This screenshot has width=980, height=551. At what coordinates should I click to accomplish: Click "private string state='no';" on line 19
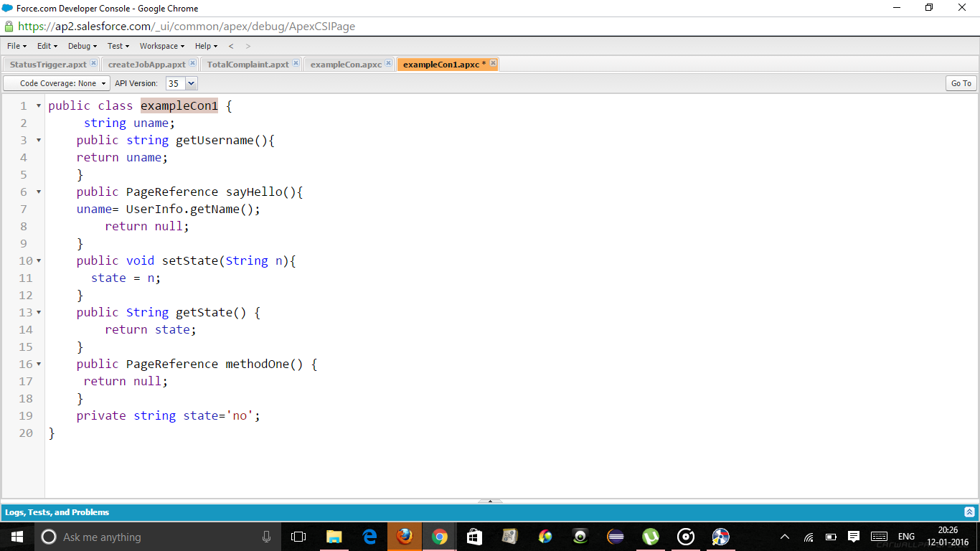coord(169,416)
